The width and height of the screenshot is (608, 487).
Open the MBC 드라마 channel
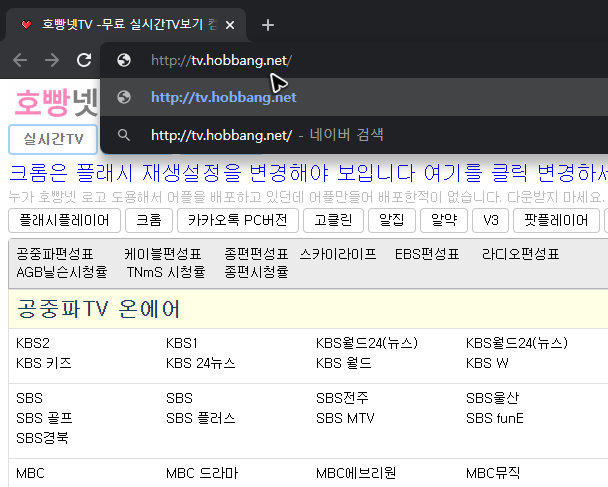[202, 473]
